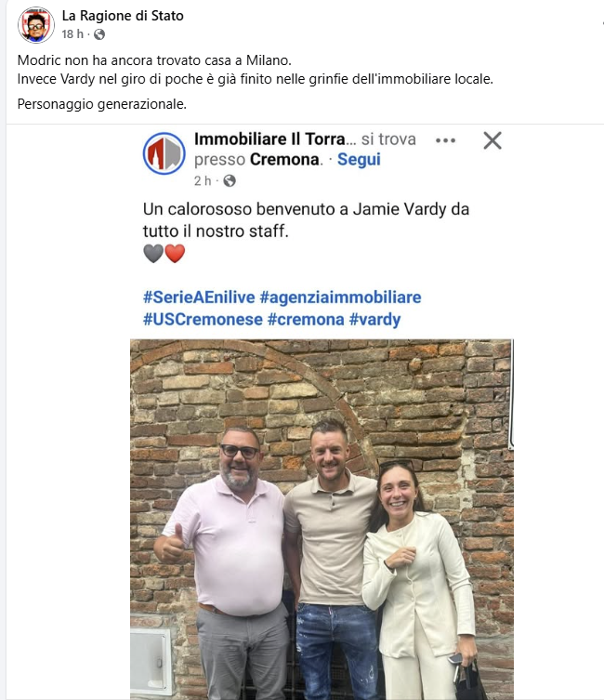Open the #cremona hashtag
The height and width of the screenshot is (700, 604).
pos(306,320)
